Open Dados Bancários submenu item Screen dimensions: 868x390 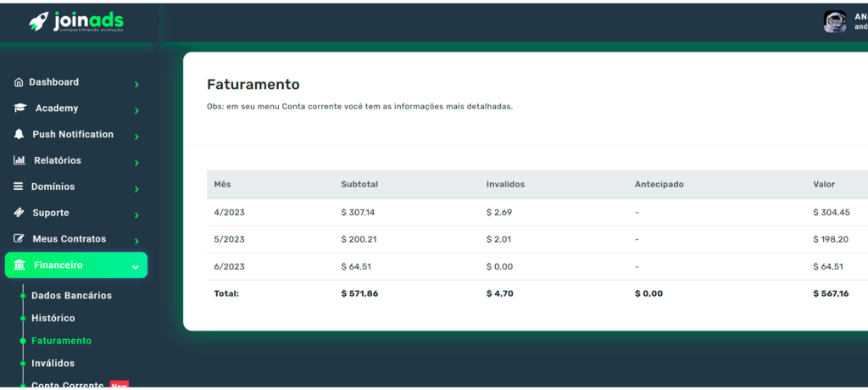point(71,296)
